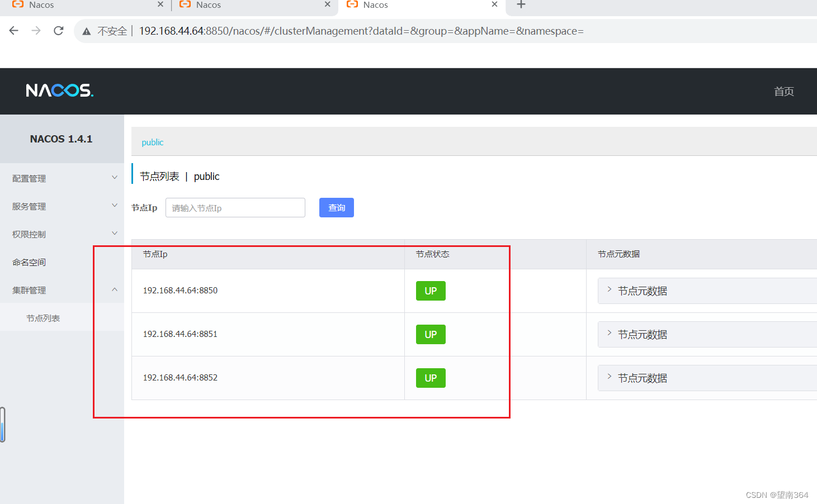The width and height of the screenshot is (817, 504).
Task: Reload the page with refresh icon
Action: coord(59,31)
